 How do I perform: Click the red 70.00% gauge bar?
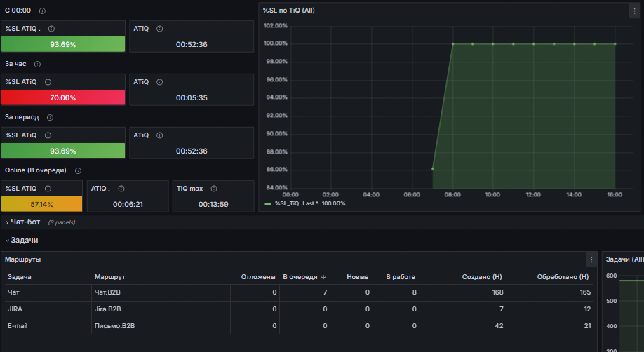click(x=63, y=97)
